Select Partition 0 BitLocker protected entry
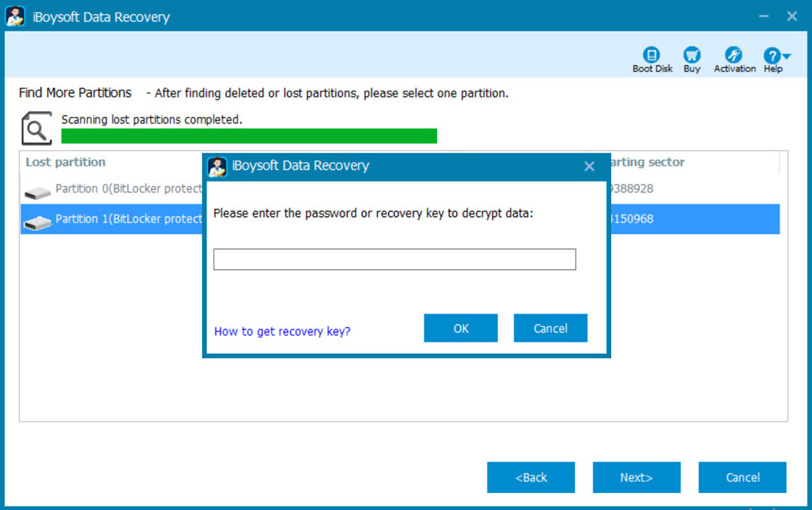 click(x=118, y=189)
